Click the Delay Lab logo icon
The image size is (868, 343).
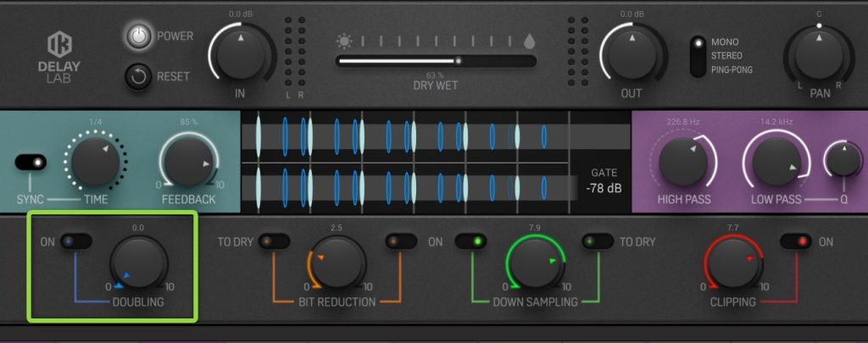59,44
